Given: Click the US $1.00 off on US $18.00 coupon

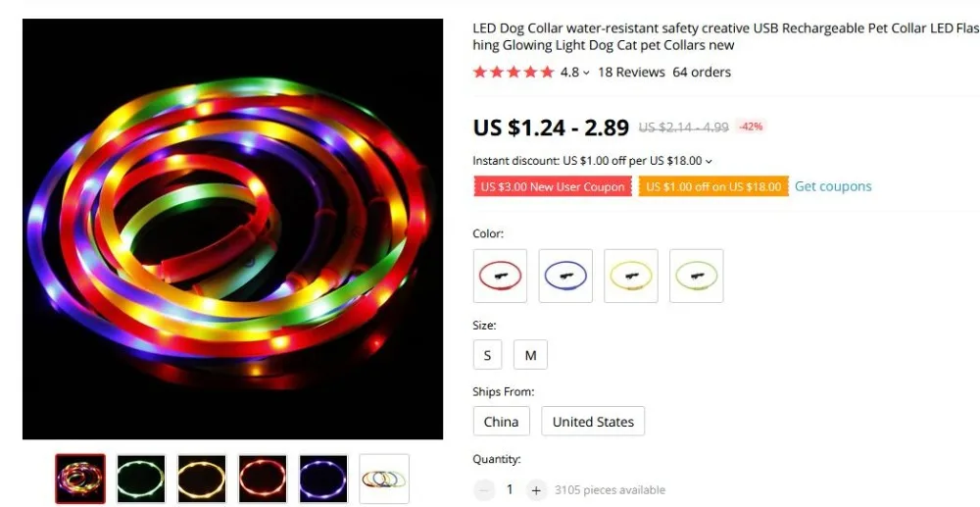Looking at the screenshot, I should coord(713,187).
